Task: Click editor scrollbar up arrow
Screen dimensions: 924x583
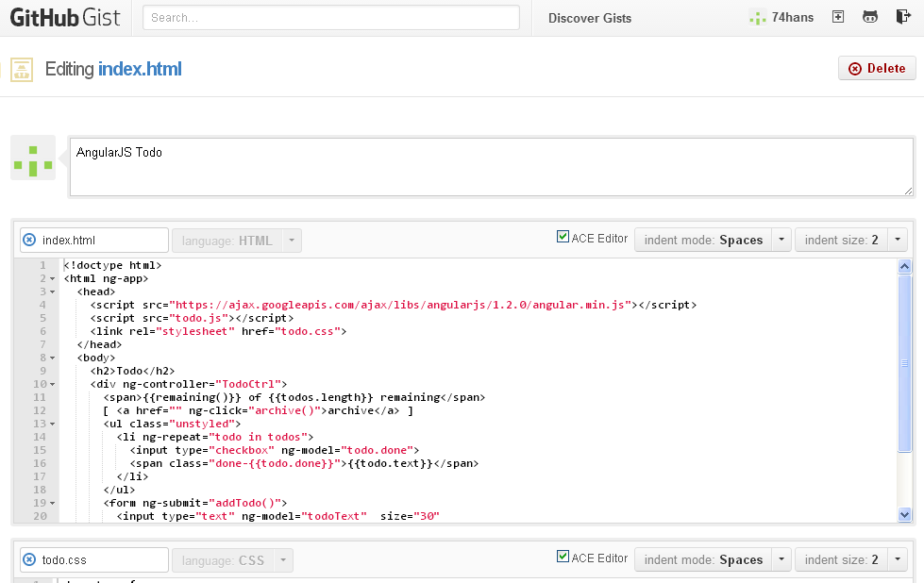Action: tap(904, 266)
